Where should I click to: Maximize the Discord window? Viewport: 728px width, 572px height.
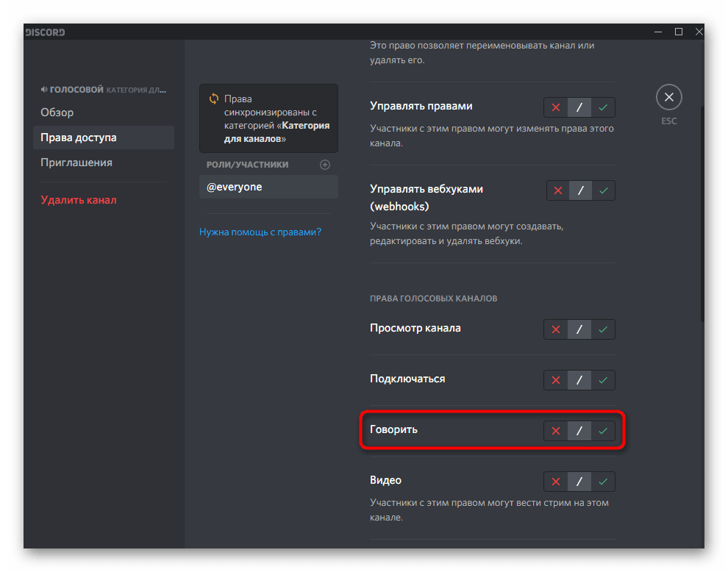[678, 32]
